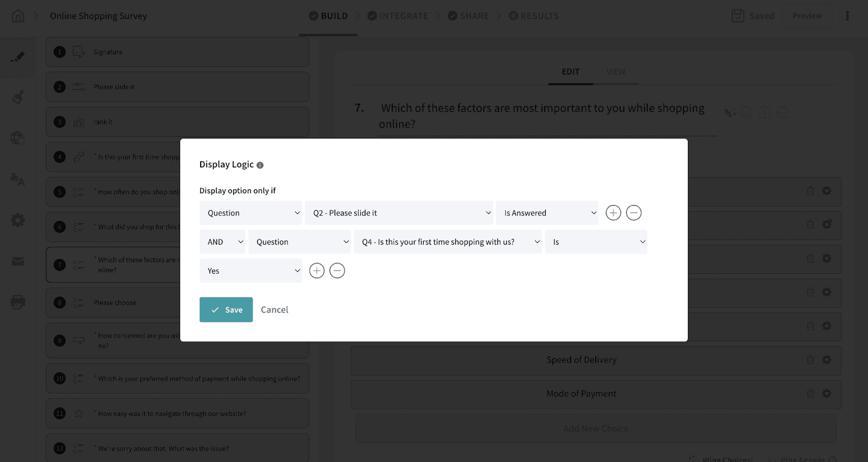Viewport: 868px width, 462px height.
Task: Expand the Q2 - Please slide it dropdown
Action: click(x=399, y=213)
